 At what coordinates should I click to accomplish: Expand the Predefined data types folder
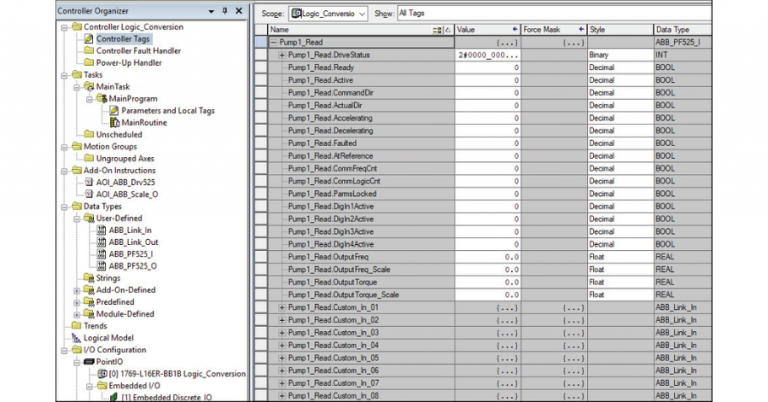click(x=77, y=302)
